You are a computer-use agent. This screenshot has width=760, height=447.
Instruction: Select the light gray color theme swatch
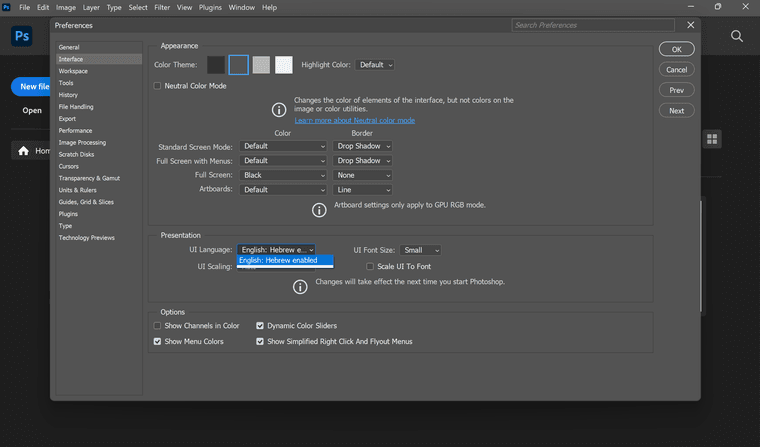coord(261,64)
